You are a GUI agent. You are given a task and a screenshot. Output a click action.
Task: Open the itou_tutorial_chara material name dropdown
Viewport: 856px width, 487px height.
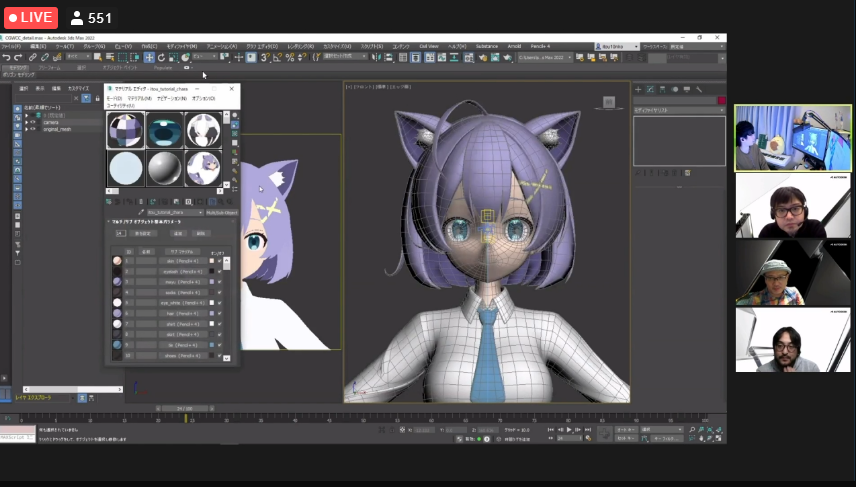point(175,212)
